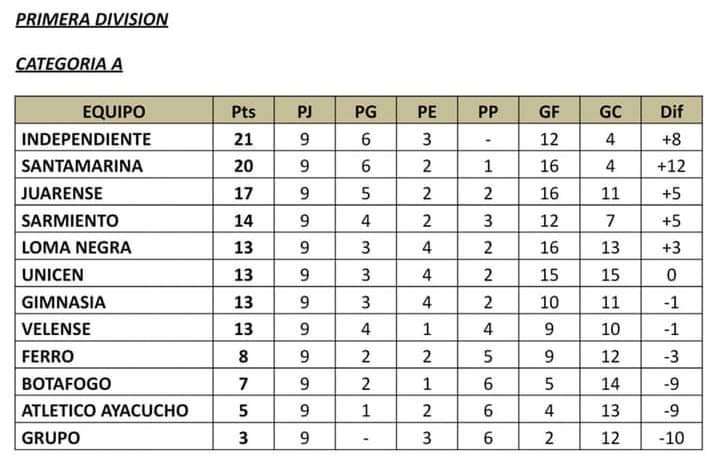Select the Pts column header
This screenshot has width=720, height=467.
coord(243,110)
